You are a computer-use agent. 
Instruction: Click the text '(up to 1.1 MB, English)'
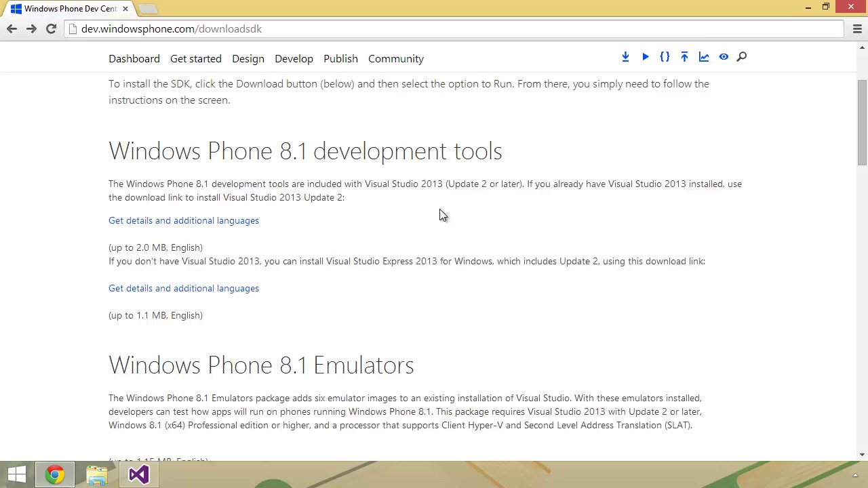click(x=155, y=315)
